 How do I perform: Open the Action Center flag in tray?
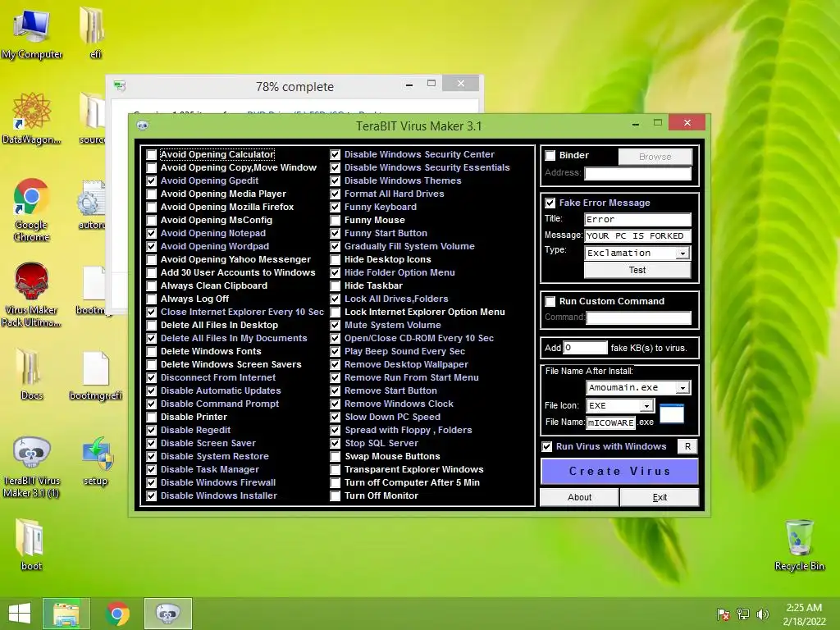pos(724,614)
